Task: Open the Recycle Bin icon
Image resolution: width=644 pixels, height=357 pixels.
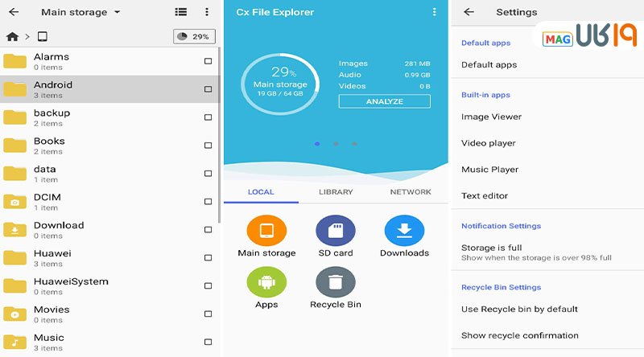Action: pyautogui.click(x=336, y=282)
